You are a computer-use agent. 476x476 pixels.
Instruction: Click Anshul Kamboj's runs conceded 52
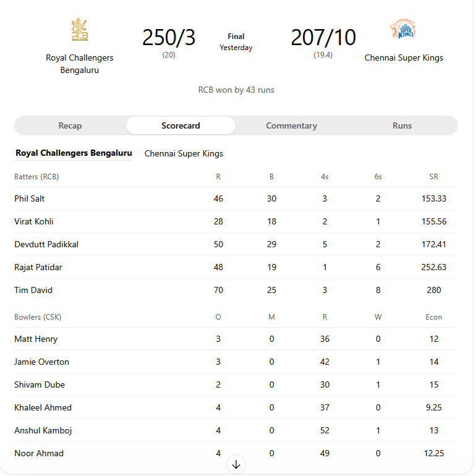pos(325,430)
